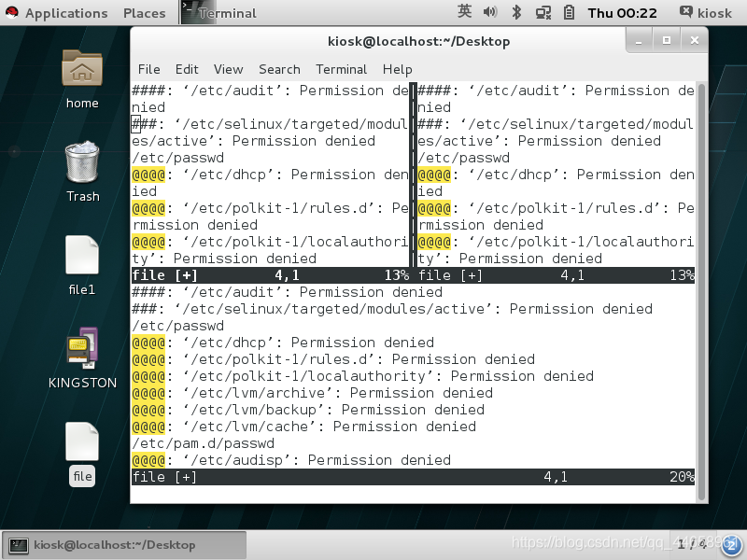Open the volume speaker icon
This screenshot has width=747, height=560.
(x=489, y=12)
